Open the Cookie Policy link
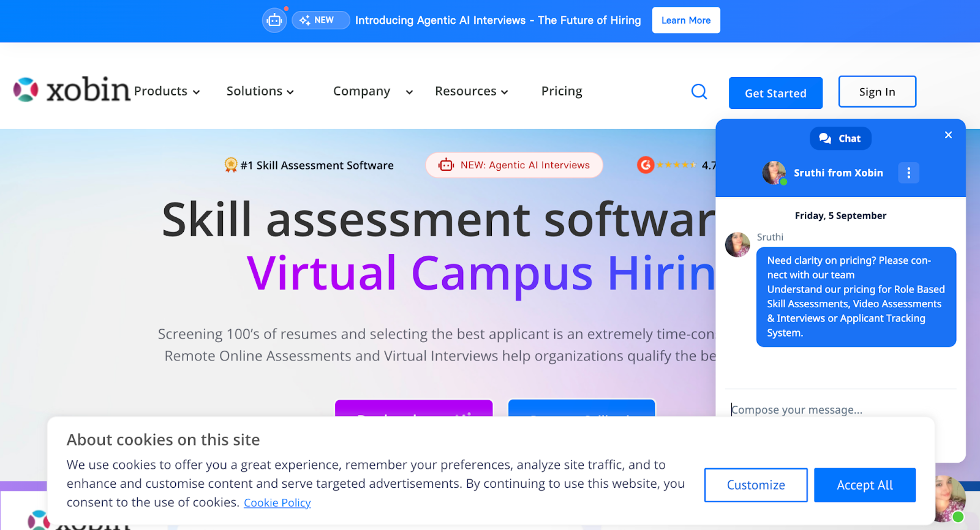Screen dimensions: 980x530 click(x=277, y=502)
